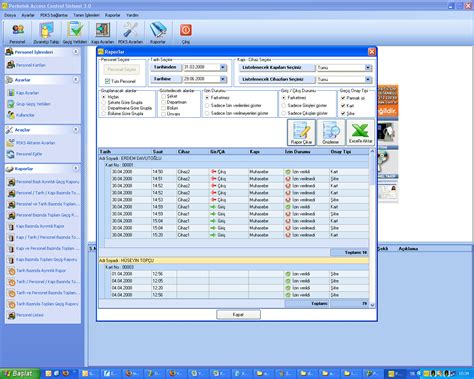Viewport: 474px width, 379px height.
Task: Open the Dosya menu
Action: (x=10, y=15)
